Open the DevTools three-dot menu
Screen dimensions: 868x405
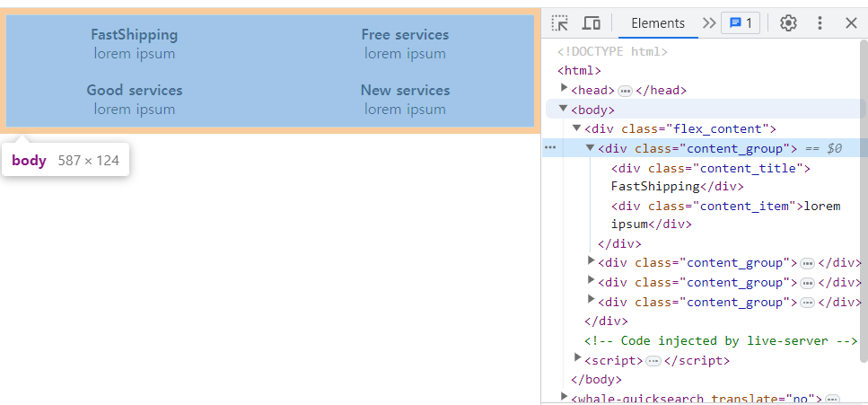[820, 23]
